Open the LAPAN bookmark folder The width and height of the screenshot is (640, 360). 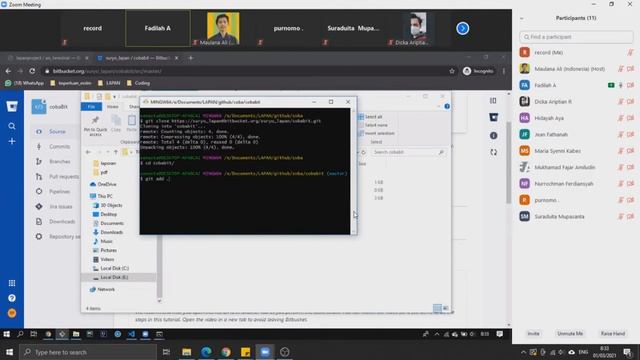coord(109,83)
